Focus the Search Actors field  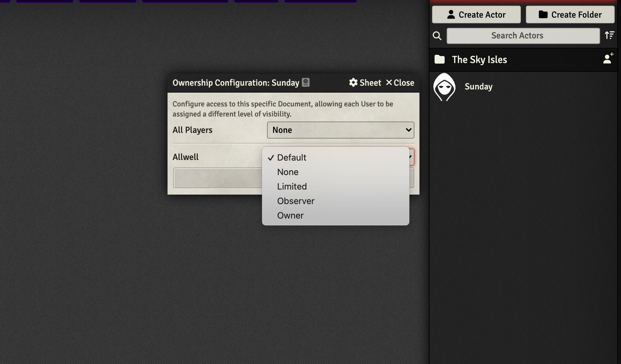click(523, 36)
